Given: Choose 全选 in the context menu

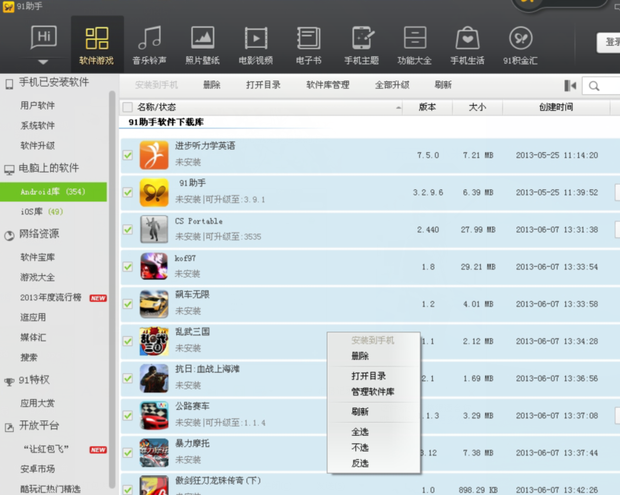Looking at the screenshot, I should 360,432.
